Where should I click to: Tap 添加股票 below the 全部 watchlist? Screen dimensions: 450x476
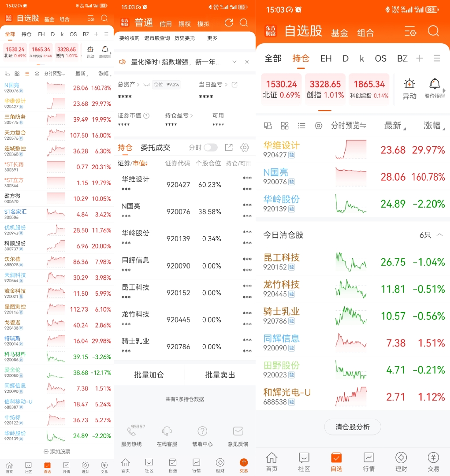click(57, 451)
